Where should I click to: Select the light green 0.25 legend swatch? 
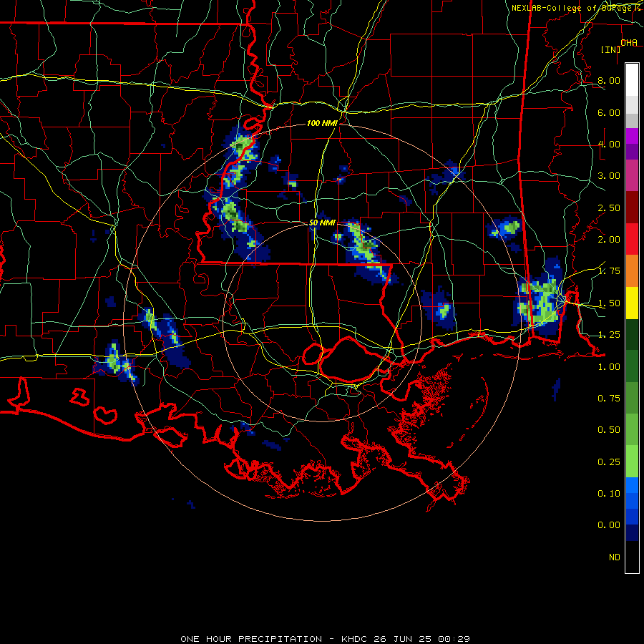pos(632,462)
